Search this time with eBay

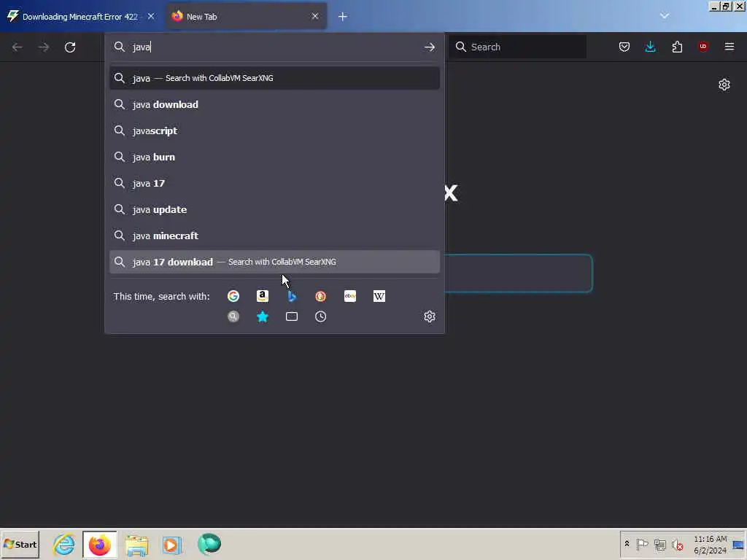tap(350, 296)
